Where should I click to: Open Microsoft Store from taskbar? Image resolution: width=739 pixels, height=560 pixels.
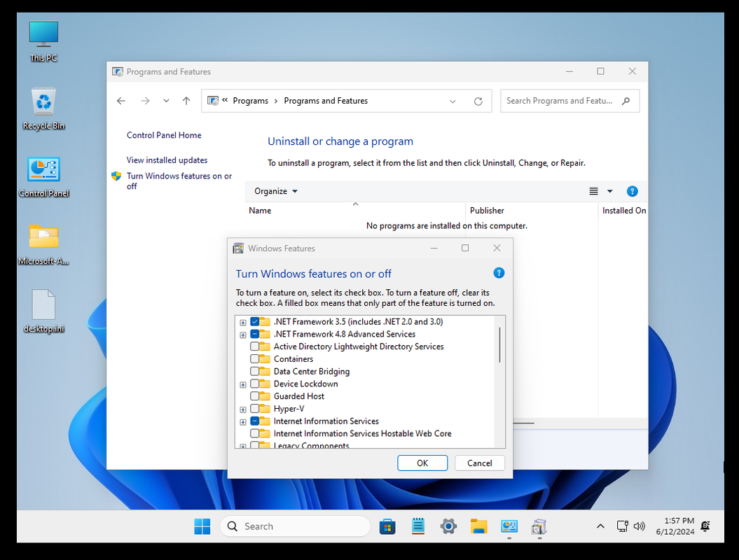click(387, 526)
